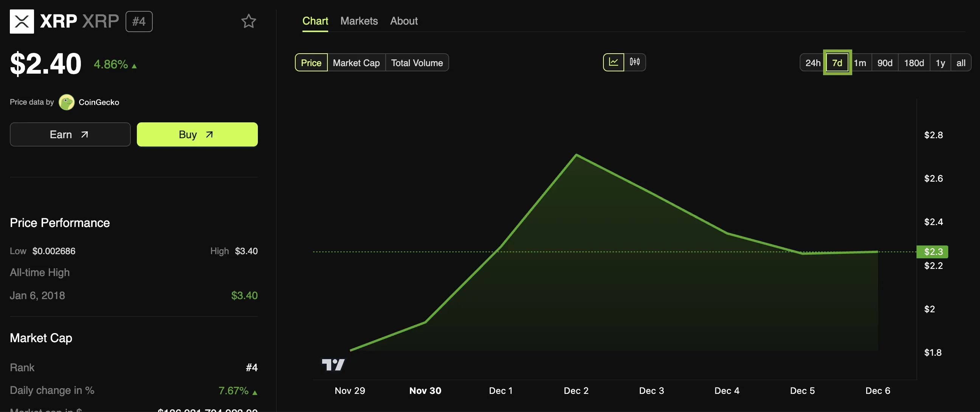
Task: Click the Buy button
Action: pyautogui.click(x=197, y=134)
